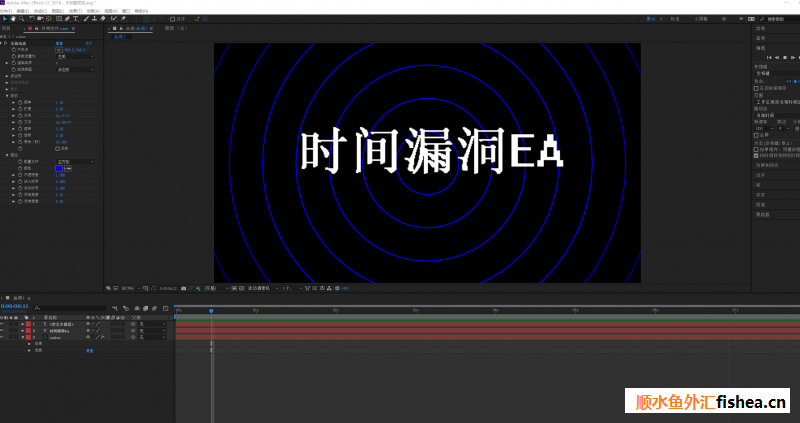The width and height of the screenshot is (800, 423).
Task: Expand layer 2 properties in timeline
Action: point(21,331)
